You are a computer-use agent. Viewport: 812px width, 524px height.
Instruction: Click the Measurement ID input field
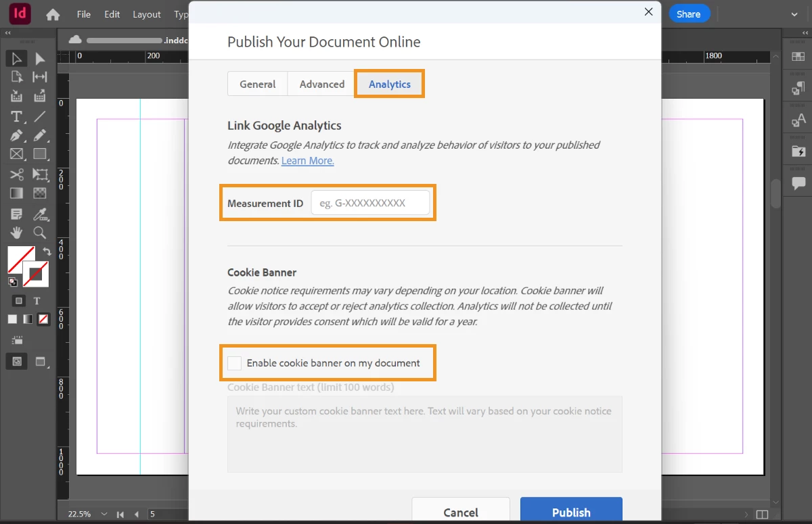(370, 203)
